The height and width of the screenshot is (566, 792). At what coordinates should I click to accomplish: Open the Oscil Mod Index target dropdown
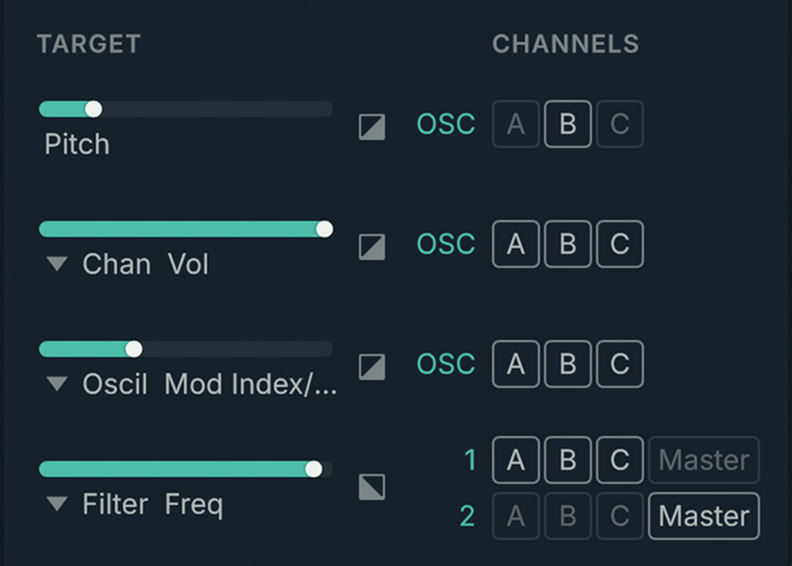[x=59, y=385]
